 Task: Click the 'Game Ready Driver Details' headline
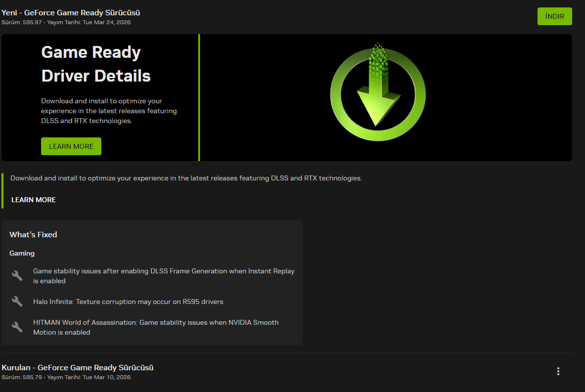click(x=96, y=64)
